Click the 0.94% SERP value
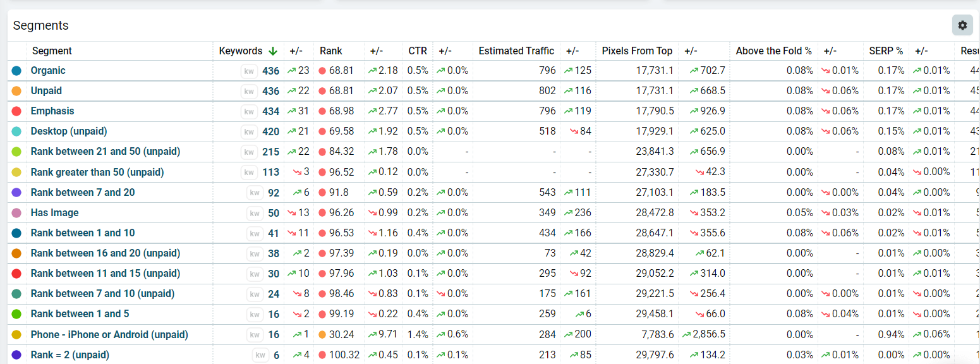Image resolution: width=980 pixels, height=364 pixels. pos(891,335)
